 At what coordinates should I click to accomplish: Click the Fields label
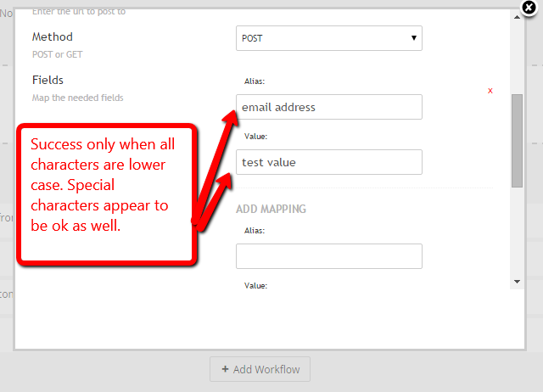coord(48,80)
